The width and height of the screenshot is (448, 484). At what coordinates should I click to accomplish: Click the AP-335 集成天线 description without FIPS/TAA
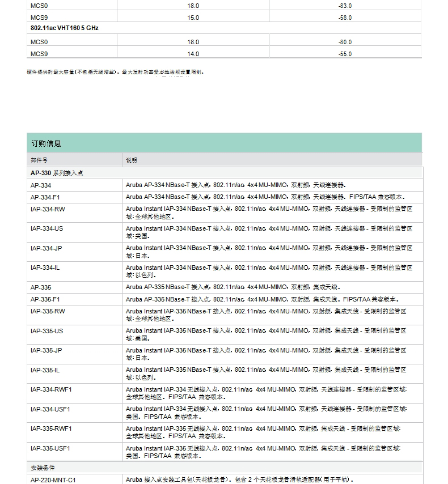233,287
